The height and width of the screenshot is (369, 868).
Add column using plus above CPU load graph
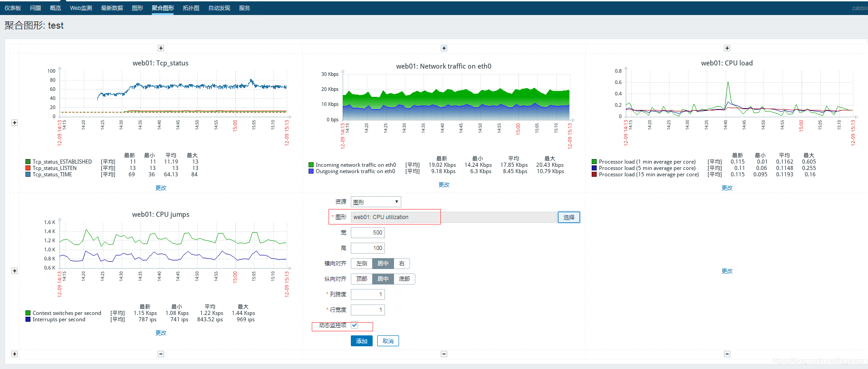click(727, 48)
